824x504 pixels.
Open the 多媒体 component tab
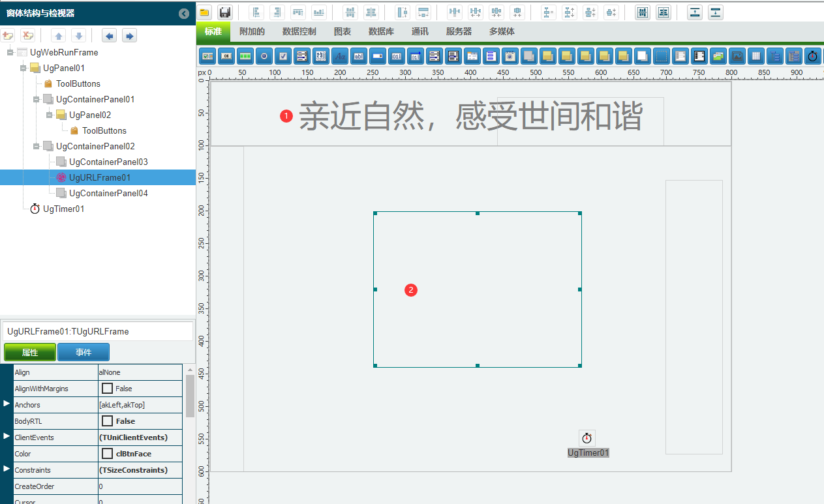(502, 31)
